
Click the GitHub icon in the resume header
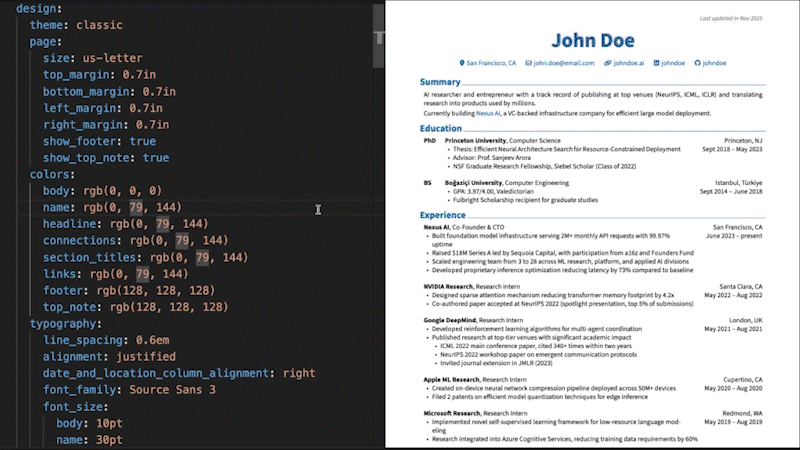[x=697, y=63]
